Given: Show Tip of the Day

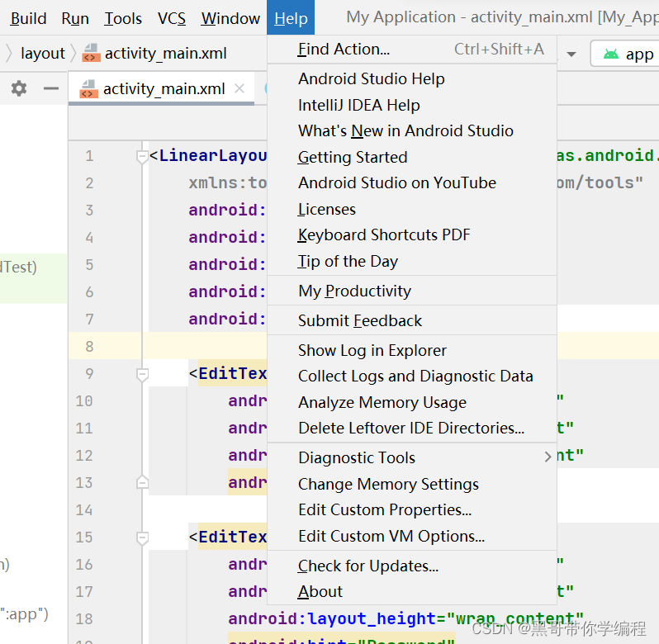Looking at the screenshot, I should pos(412,261).
